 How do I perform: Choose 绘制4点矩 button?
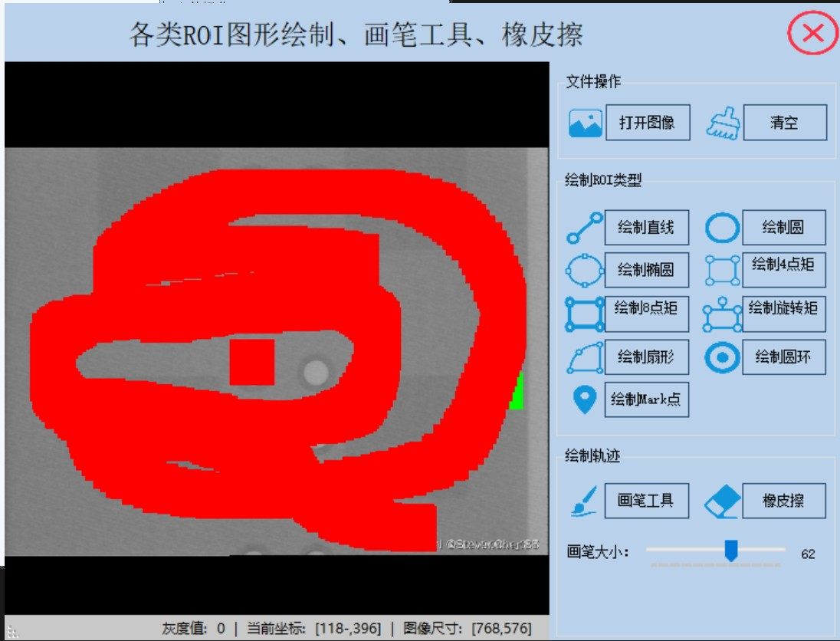click(x=784, y=270)
